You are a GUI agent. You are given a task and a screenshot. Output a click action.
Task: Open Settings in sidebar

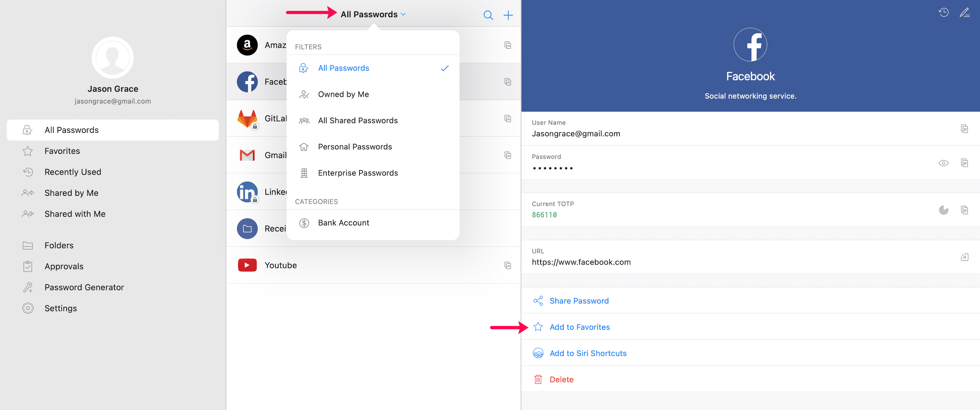(113, 309)
